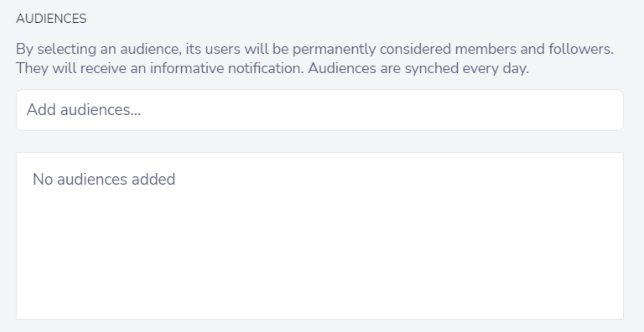Click the empty added-audiences list panel
The image size is (644, 332).
(x=320, y=236)
